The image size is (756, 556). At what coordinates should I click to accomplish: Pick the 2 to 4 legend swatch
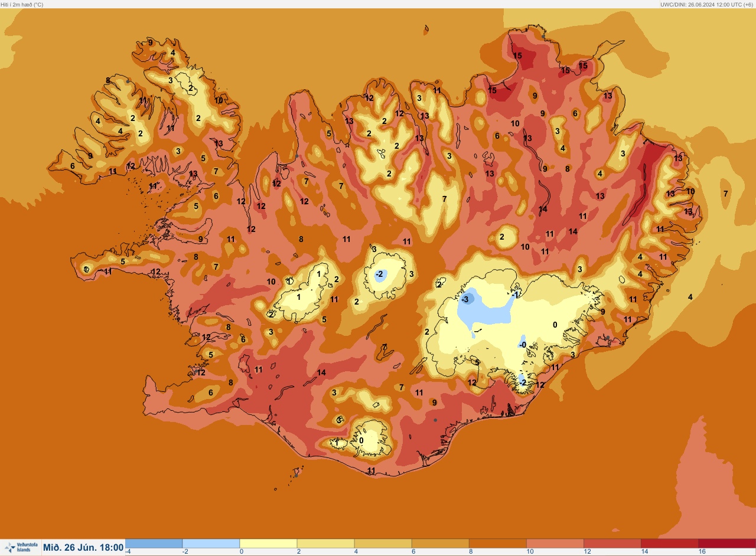[325, 544]
